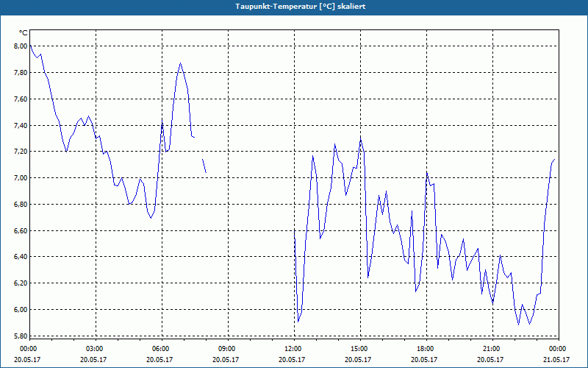Select the 18:00 time label
588x368 pixels.
(426, 349)
